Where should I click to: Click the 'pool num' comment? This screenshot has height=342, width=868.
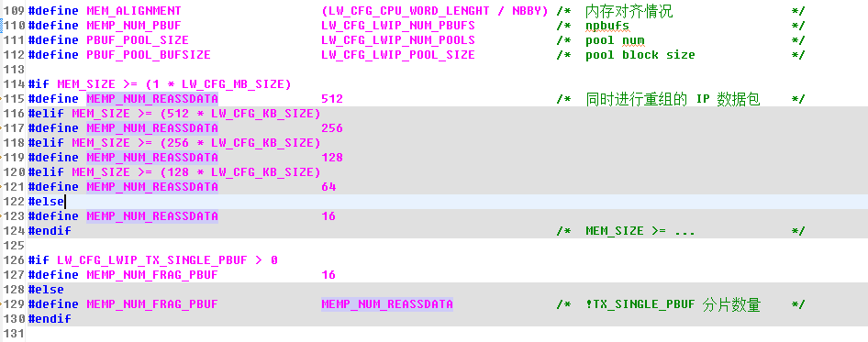pyautogui.click(x=615, y=39)
